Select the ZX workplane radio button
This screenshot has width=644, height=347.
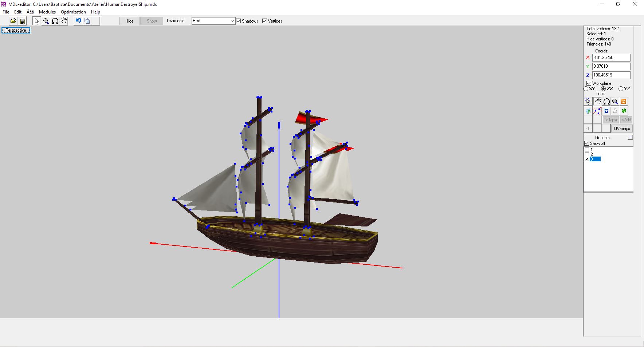(603, 89)
